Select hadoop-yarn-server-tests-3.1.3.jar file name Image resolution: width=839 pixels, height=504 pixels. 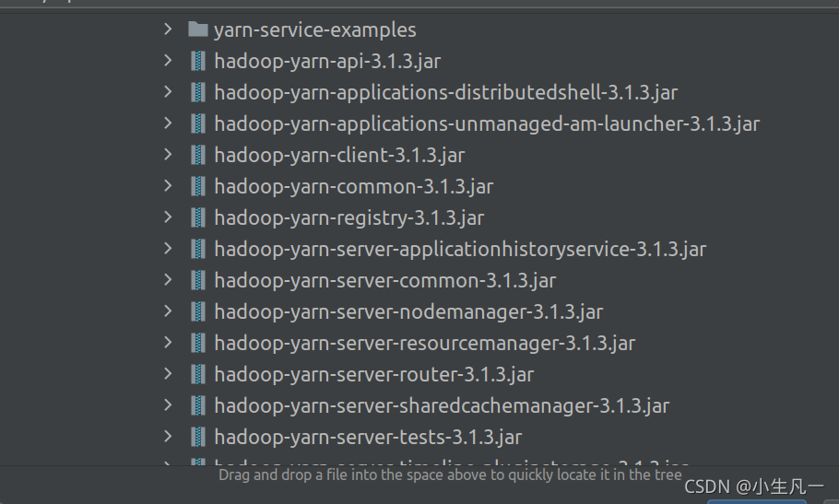(368, 437)
